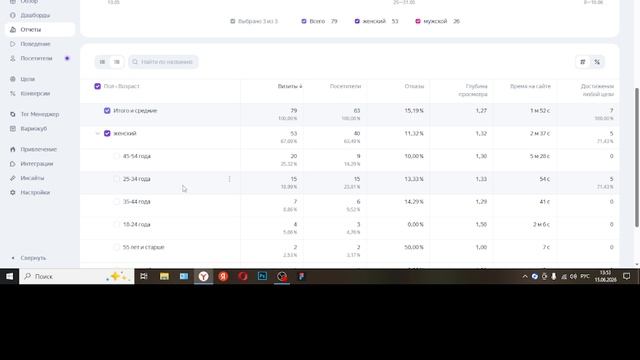Check the 45-54 года row checkbox
The height and width of the screenshot is (360, 640).
tap(117, 156)
